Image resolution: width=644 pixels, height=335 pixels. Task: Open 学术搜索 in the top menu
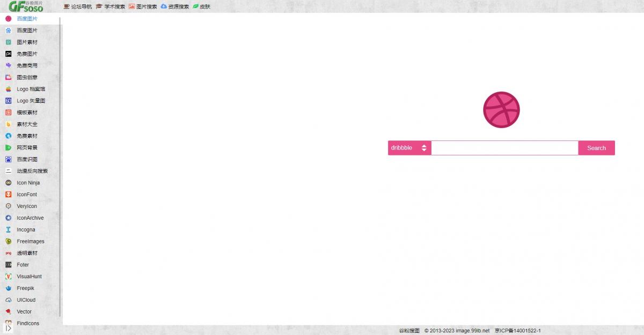pos(111,6)
